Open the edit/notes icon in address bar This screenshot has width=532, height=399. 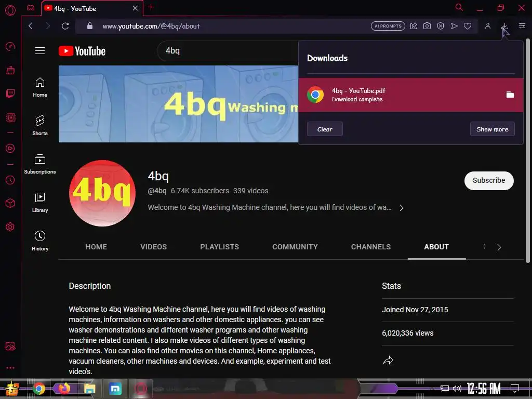(x=413, y=26)
